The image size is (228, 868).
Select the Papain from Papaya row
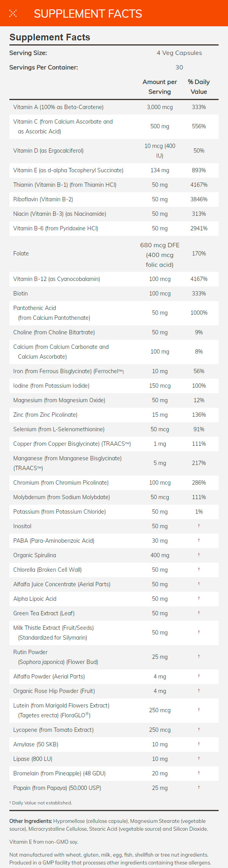tap(114, 788)
